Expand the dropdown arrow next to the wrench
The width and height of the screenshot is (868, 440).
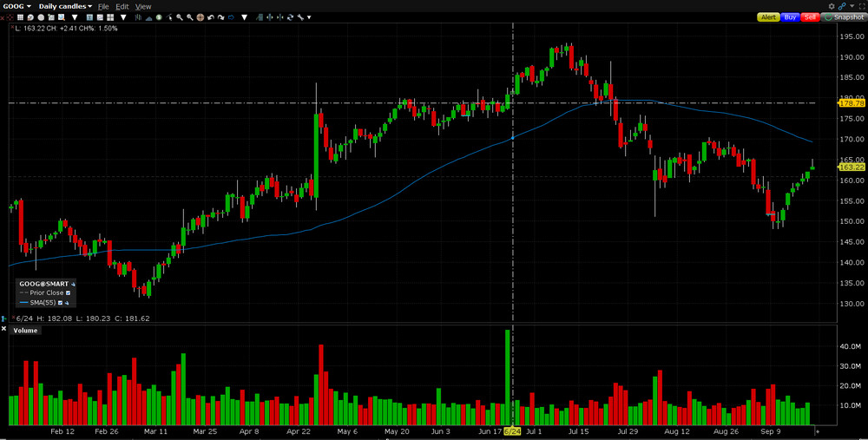coord(309,17)
